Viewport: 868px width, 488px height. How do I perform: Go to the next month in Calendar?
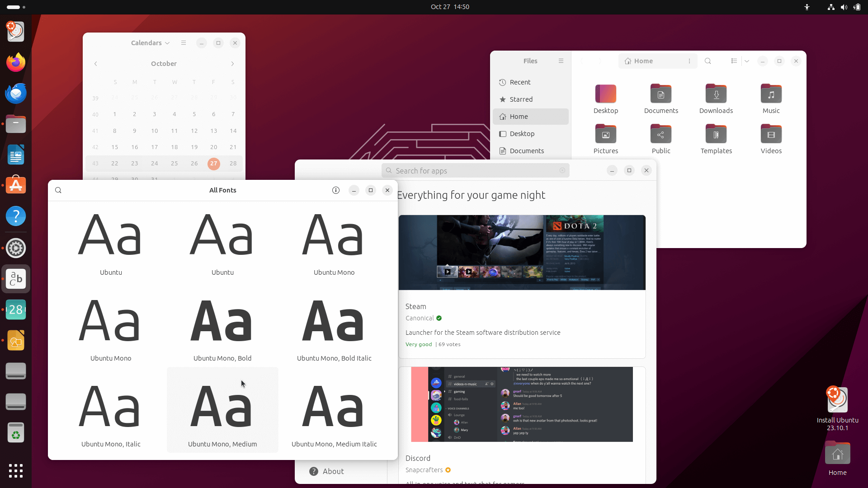tap(232, 64)
